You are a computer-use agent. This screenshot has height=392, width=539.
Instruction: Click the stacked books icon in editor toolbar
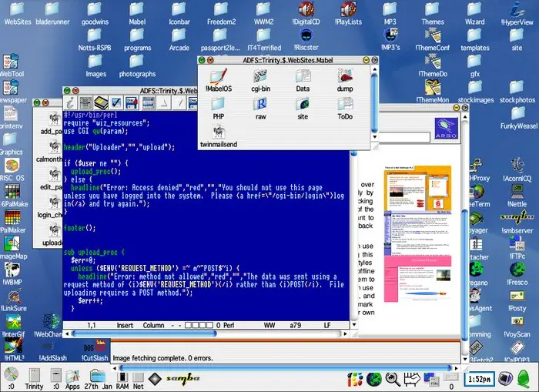click(101, 103)
